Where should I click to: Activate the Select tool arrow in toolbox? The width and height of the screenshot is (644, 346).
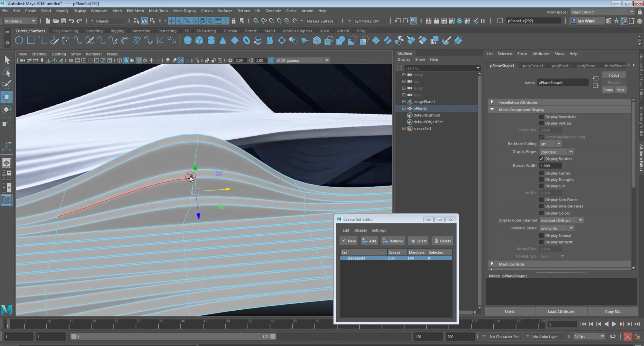tap(7, 60)
